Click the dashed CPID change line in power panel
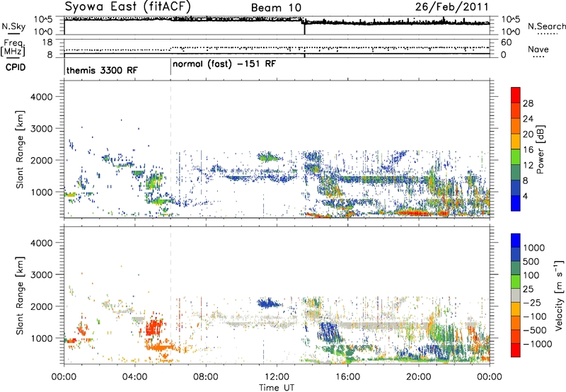 pyautogui.click(x=171, y=149)
